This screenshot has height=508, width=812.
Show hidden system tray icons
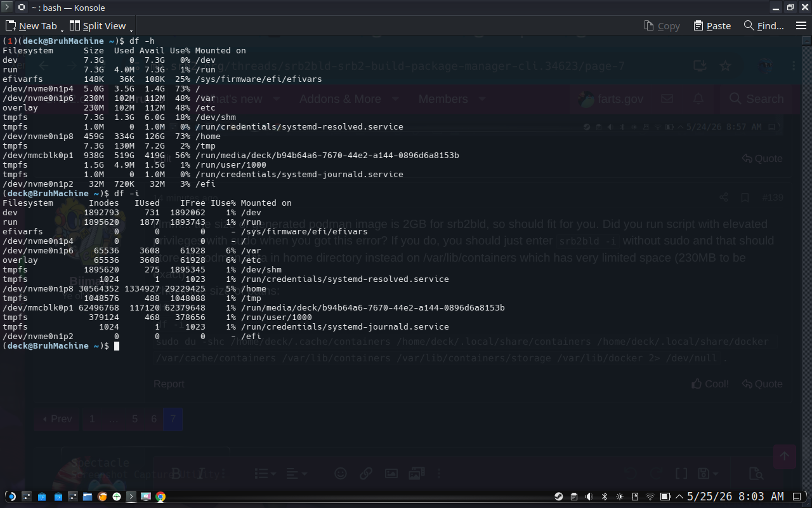(680, 497)
